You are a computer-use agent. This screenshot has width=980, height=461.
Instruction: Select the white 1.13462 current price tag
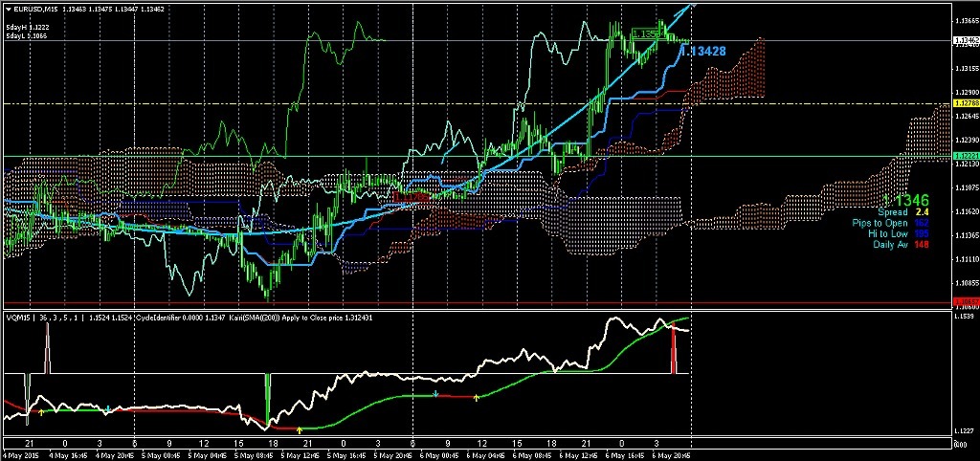click(966, 40)
